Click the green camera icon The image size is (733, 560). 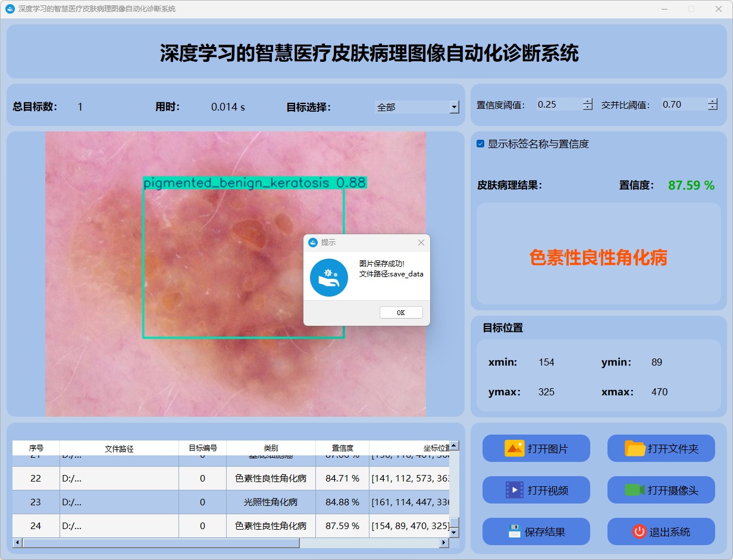[x=635, y=490]
